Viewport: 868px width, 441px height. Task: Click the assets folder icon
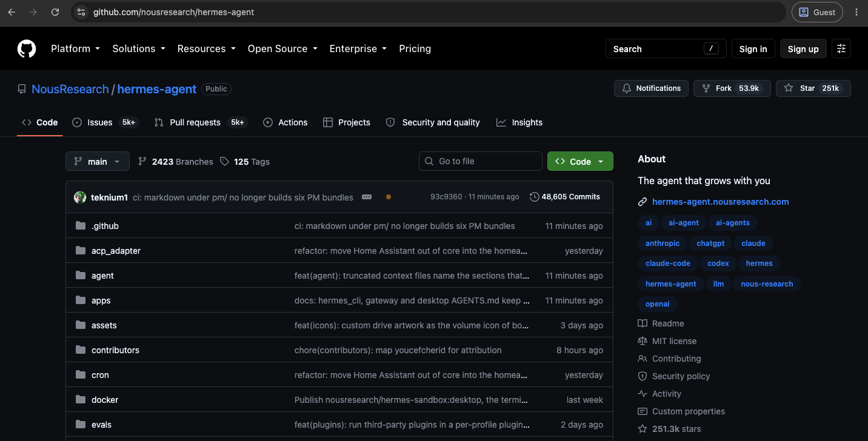pos(81,325)
